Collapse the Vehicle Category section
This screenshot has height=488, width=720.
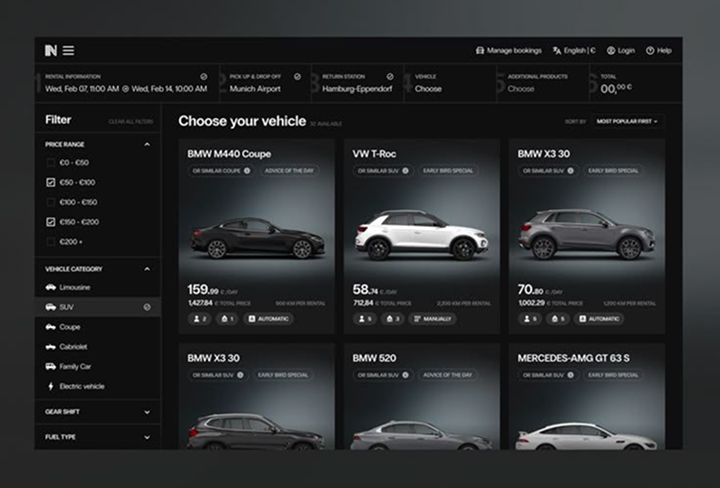click(x=147, y=269)
